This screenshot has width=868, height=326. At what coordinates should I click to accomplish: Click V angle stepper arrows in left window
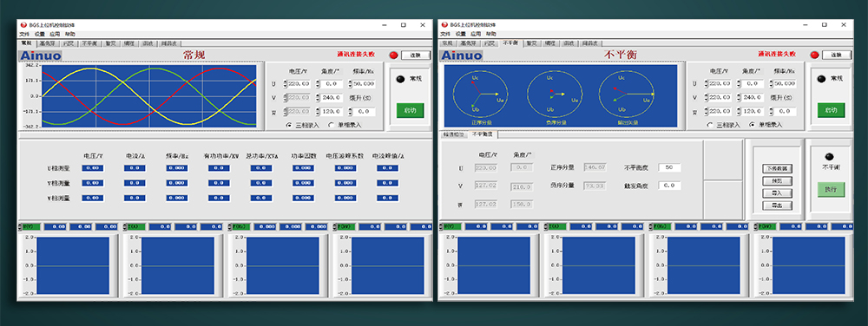click(x=318, y=98)
